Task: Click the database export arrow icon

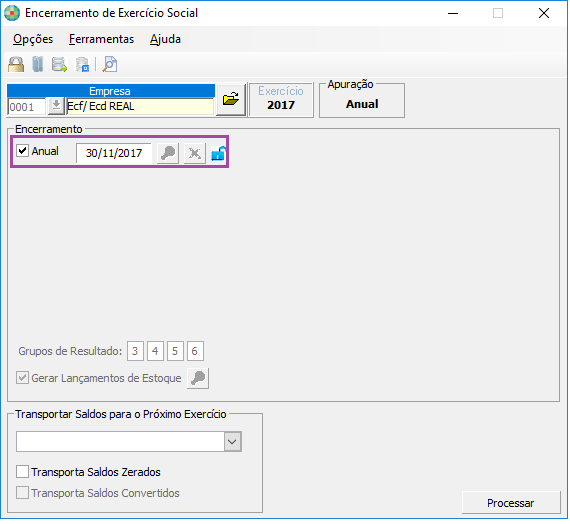Action: (59, 65)
